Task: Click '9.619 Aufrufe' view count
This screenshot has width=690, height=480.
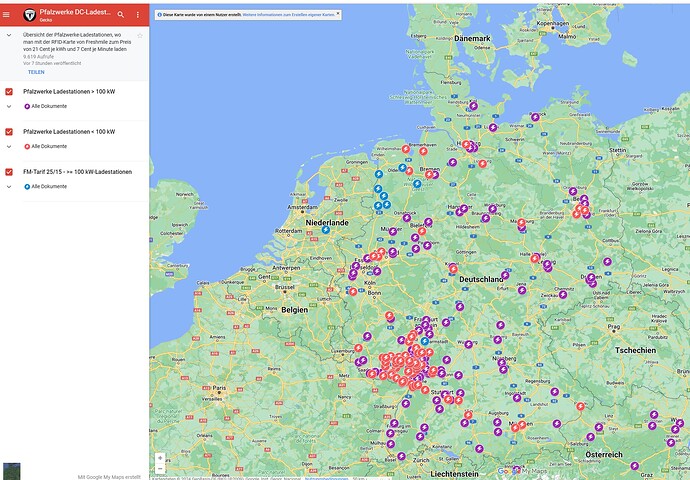Action: point(38,57)
